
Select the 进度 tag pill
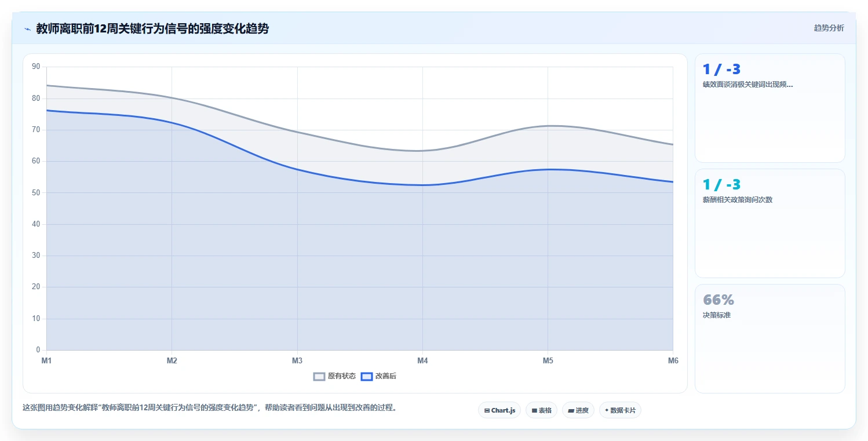[x=578, y=410]
